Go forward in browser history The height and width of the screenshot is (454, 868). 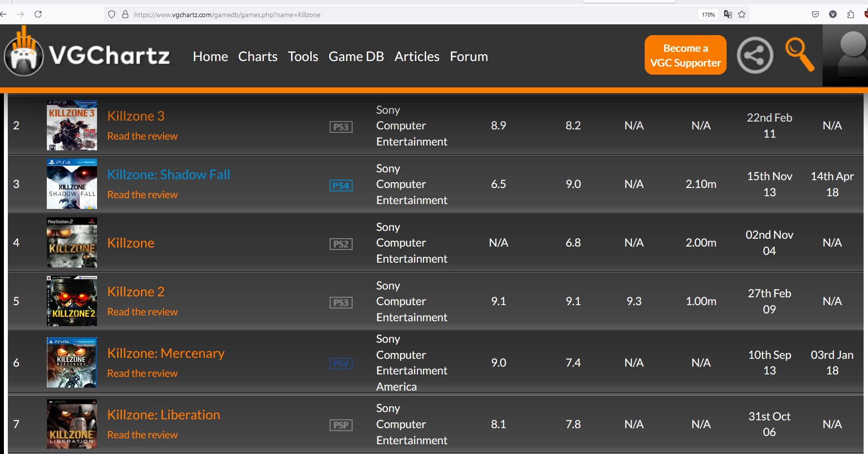click(x=20, y=14)
